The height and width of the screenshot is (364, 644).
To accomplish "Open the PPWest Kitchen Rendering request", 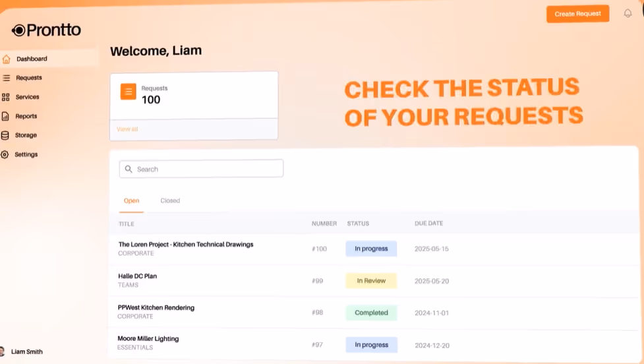I will tap(156, 308).
